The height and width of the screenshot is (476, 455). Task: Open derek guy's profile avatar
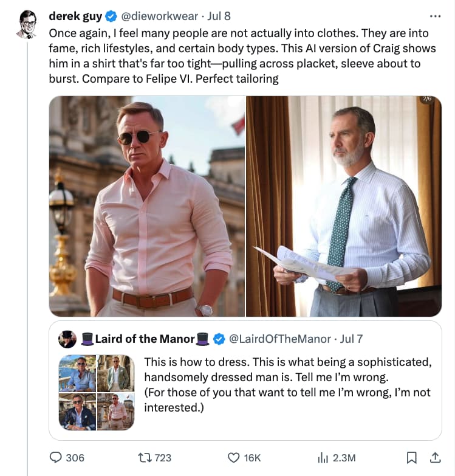[28, 24]
